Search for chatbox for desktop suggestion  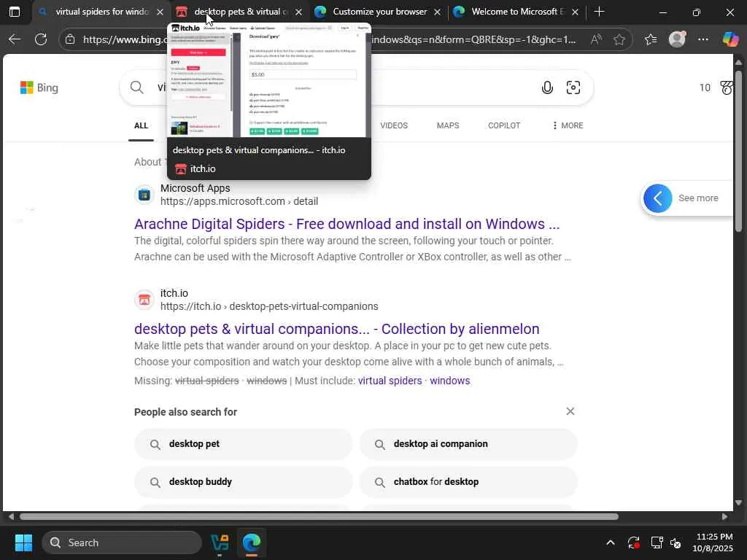coord(468,482)
